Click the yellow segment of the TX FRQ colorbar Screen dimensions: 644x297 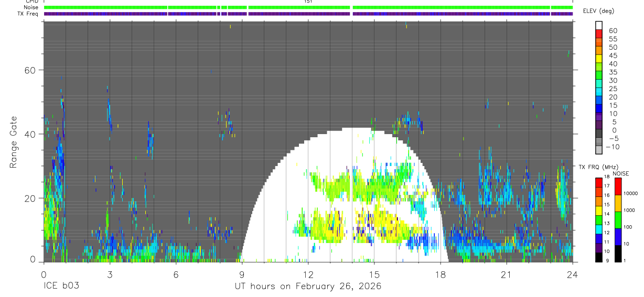pyautogui.click(x=599, y=210)
